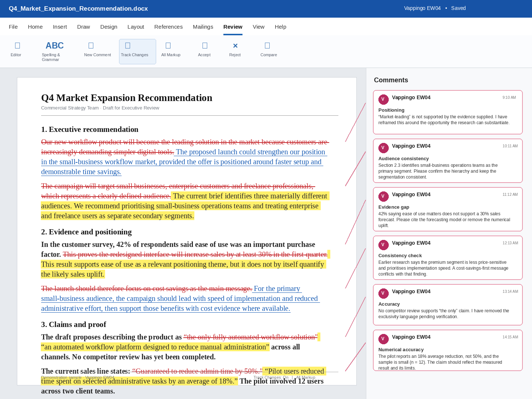532x399 pixels.
Task: Click the 'Saved' status indicator
Action: [x=459, y=8]
